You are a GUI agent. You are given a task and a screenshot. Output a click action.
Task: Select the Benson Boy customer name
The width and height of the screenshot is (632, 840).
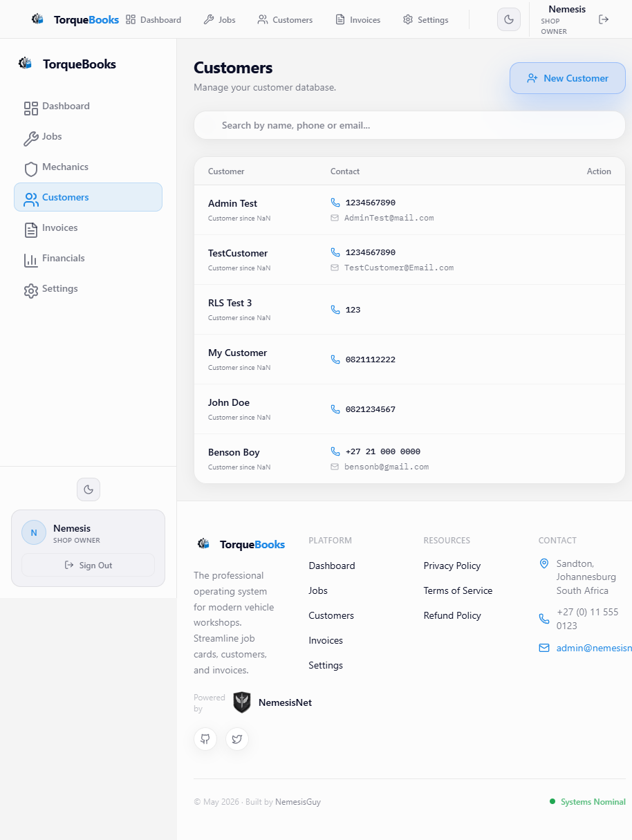[x=234, y=452]
